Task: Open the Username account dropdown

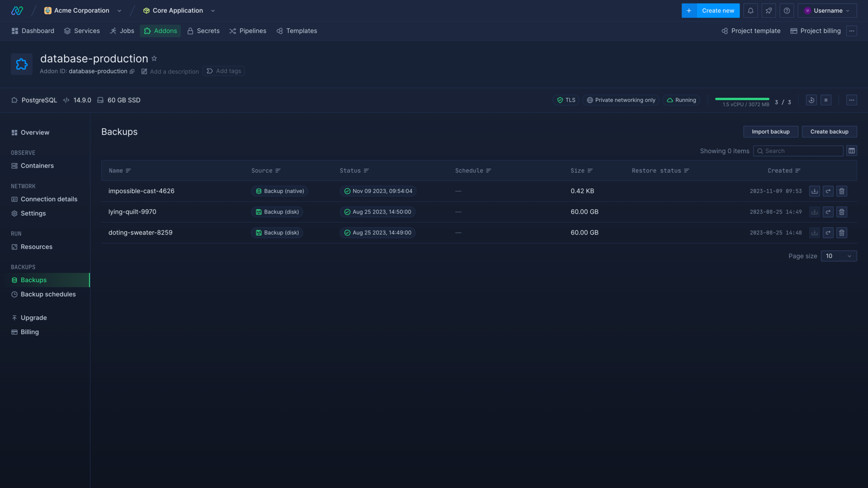Action: pos(827,10)
